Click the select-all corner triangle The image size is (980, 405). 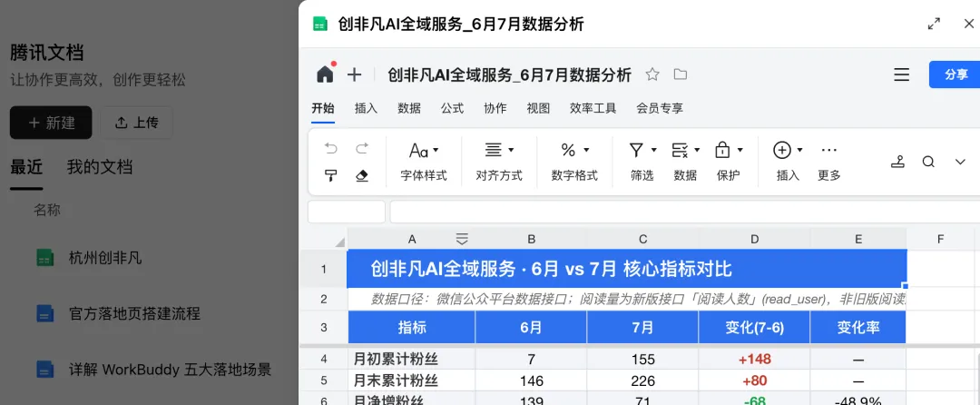(340, 242)
